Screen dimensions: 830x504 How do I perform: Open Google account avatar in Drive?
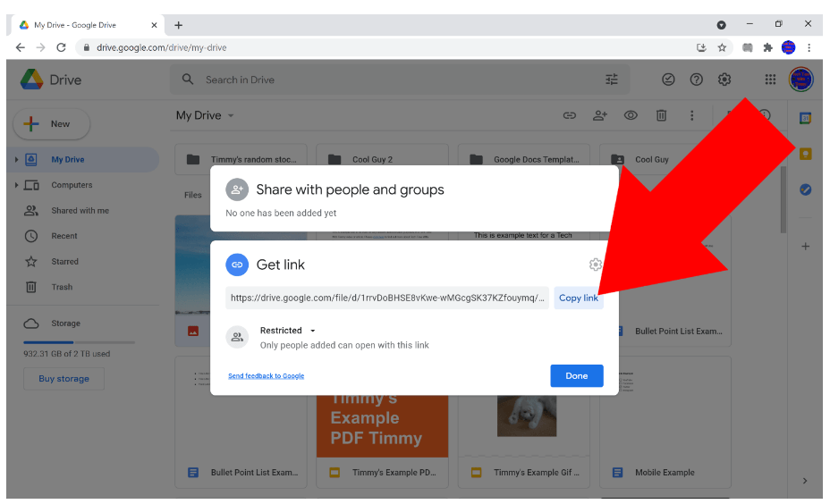point(800,80)
